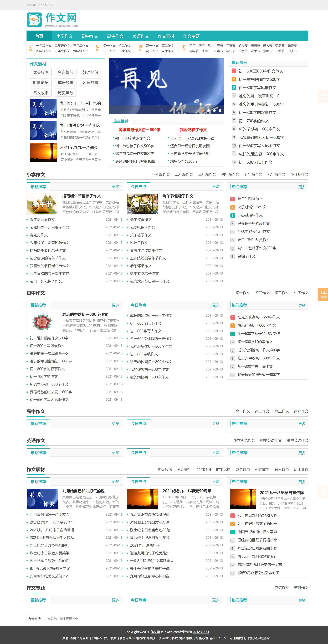The width and height of the screenshot is (328, 644).
Task: Open thumbnail beside 九月给自己加油打气的
Action: click(43, 109)
